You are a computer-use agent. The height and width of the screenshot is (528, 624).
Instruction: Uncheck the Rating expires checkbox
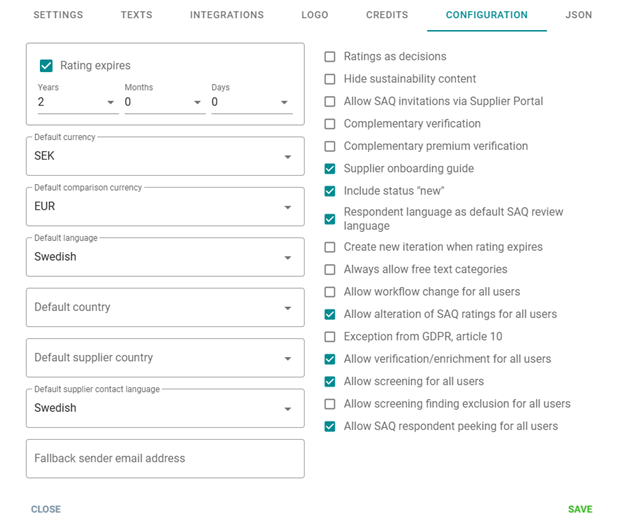46,66
